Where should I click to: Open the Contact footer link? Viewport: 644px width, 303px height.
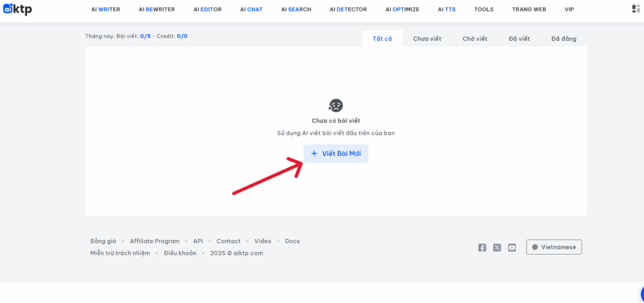pos(229,241)
